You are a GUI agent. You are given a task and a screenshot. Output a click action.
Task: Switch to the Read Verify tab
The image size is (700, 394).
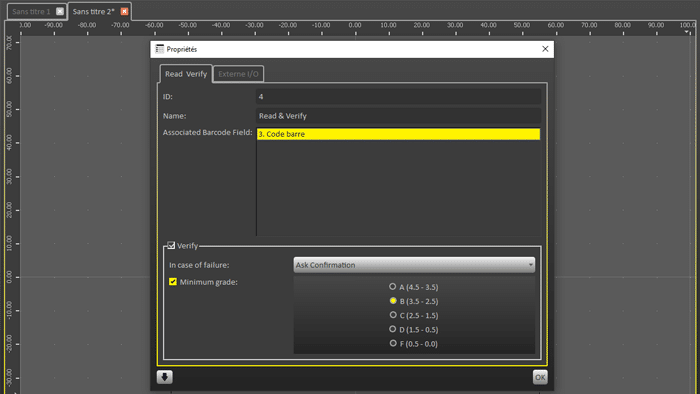tap(186, 74)
